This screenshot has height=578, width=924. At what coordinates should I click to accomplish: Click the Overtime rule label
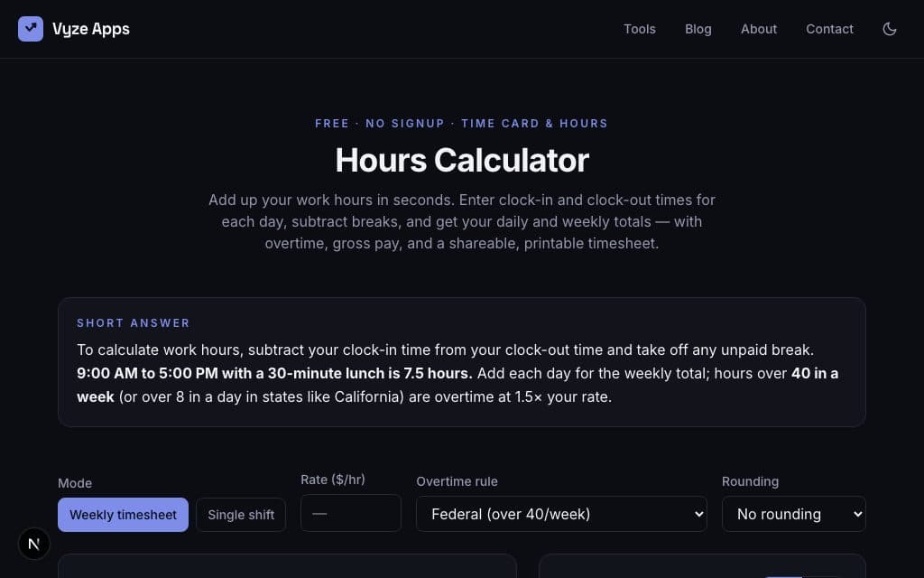[457, 481]
